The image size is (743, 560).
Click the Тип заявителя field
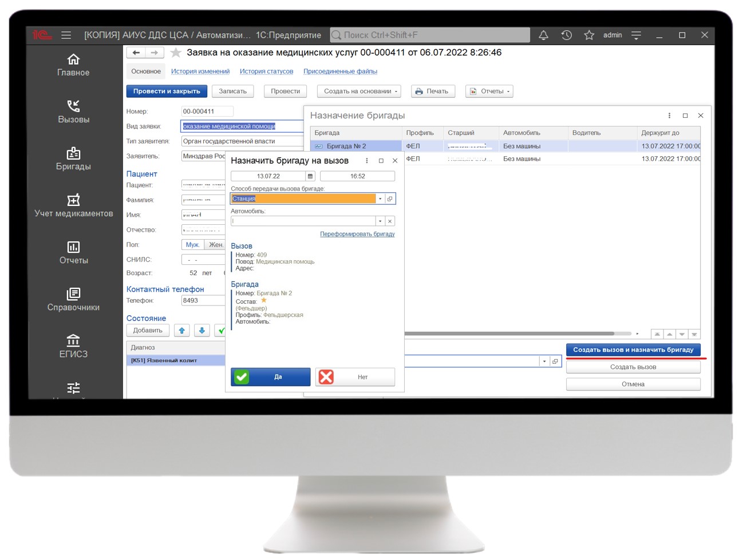242,141
